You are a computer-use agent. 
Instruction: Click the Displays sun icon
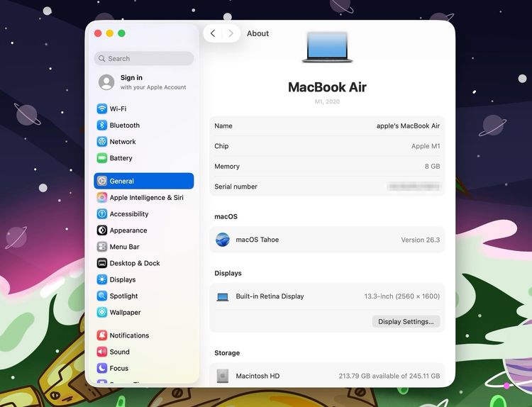tap(101, 279)
